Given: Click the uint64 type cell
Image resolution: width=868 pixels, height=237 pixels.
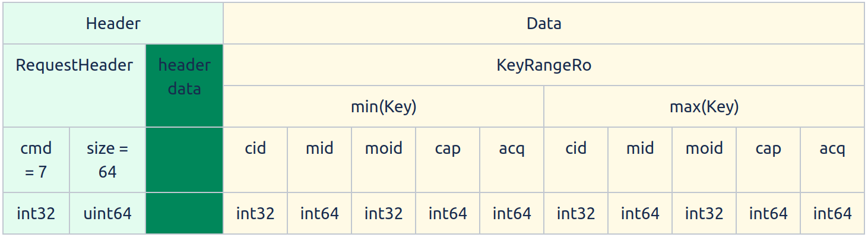Looking at the screenshot, I should pos(107,213).
